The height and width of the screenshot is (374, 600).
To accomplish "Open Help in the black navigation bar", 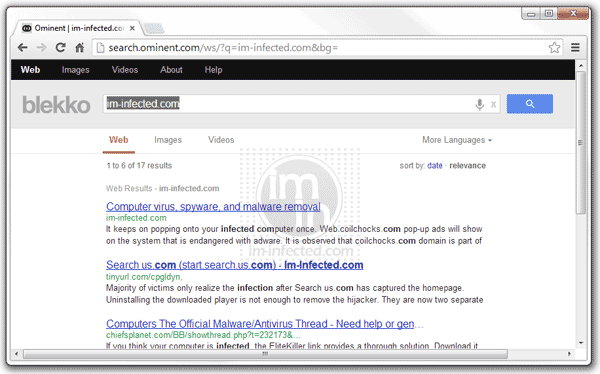I will pos(213,70).
